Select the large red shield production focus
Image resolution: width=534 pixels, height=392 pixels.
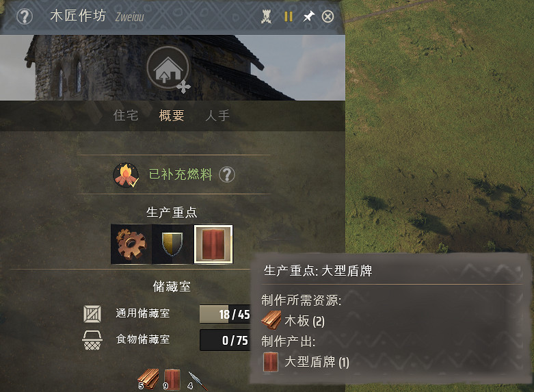coord(213,244)
